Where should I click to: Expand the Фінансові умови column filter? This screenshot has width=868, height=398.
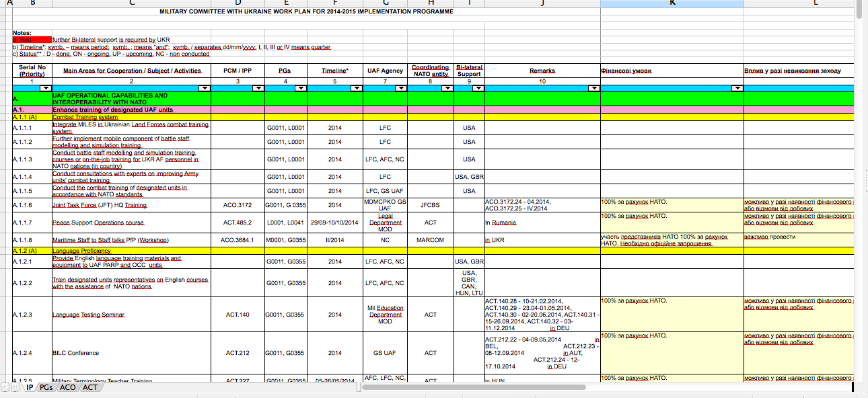(x=736, y=88)
